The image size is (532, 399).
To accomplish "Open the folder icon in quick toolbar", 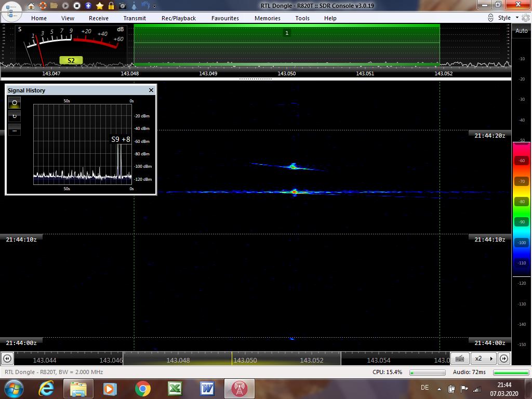I will click(x=54, y=5).
